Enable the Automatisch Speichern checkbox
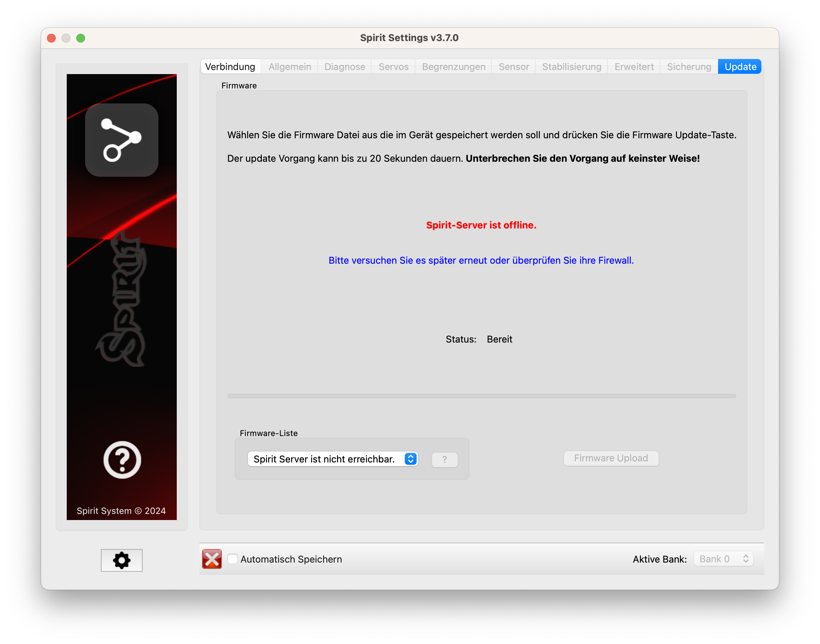Viewport: 820px width, 644px height. coord(233,559)
